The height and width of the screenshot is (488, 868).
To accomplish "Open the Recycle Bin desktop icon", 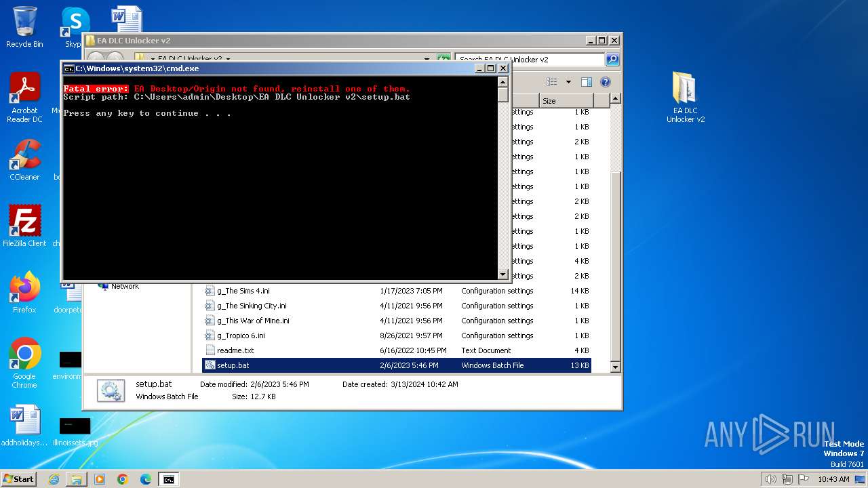I will (x=24, y=27).
